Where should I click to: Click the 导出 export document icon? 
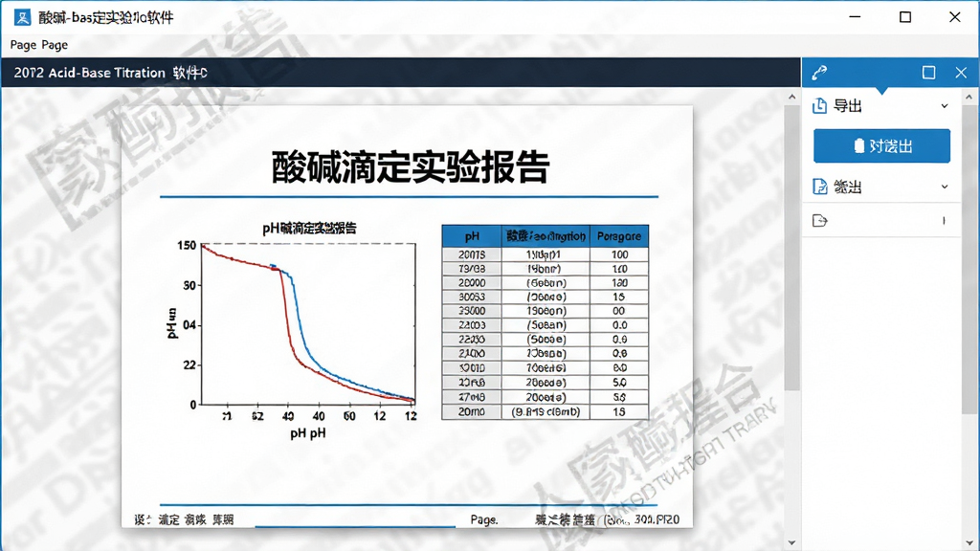819,105
